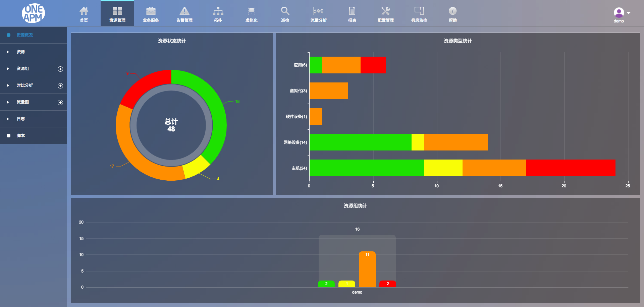The image size is (644, 307).
Task: Open the 首页 home icon
Action: tap(84, 11)
